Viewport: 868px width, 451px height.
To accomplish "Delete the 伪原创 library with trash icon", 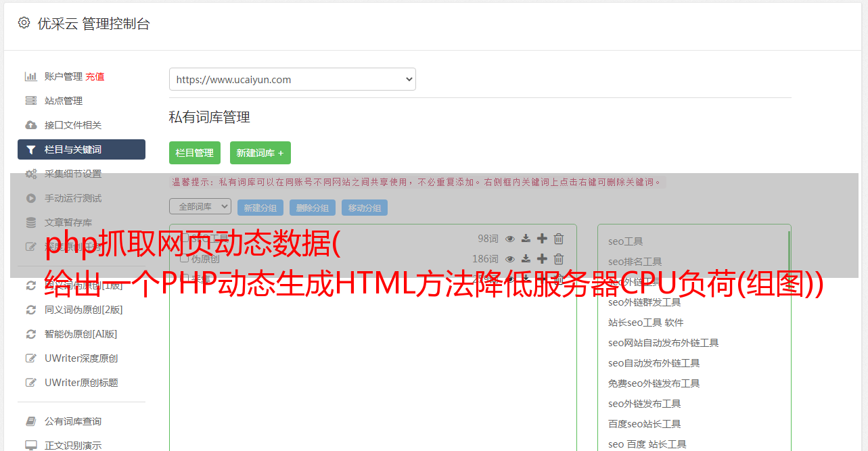I will (559, 259).
